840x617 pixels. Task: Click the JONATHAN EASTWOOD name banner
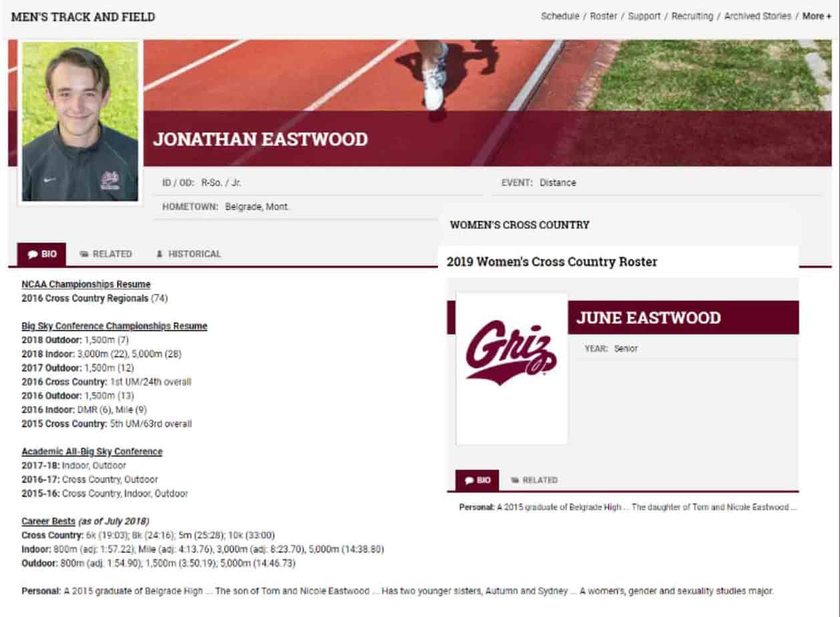260,139
